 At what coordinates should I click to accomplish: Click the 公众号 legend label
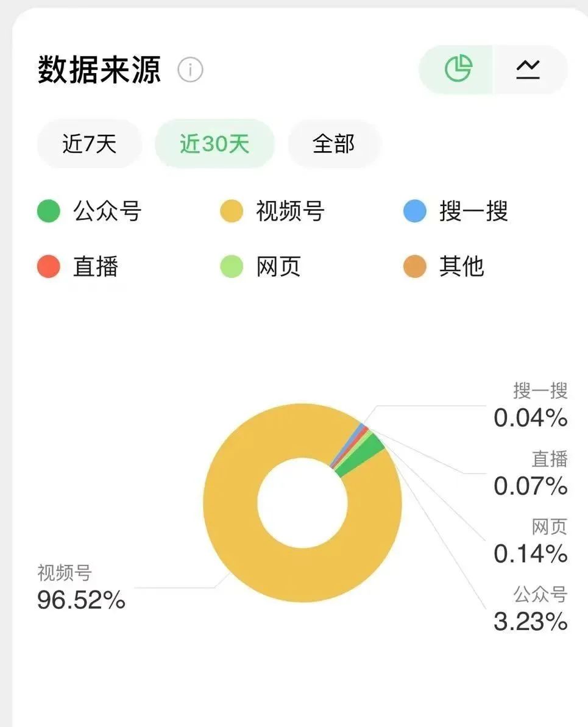(107, 211)
